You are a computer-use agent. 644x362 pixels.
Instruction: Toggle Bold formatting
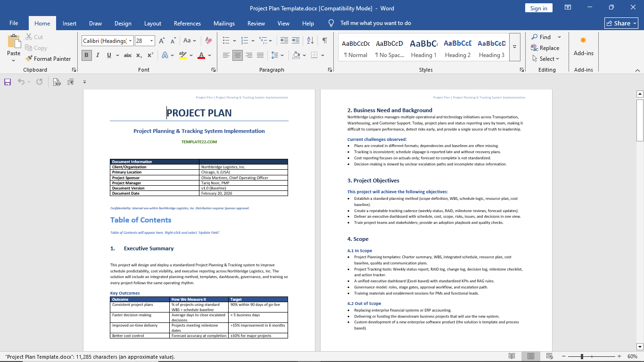click(x=86, y=55)
